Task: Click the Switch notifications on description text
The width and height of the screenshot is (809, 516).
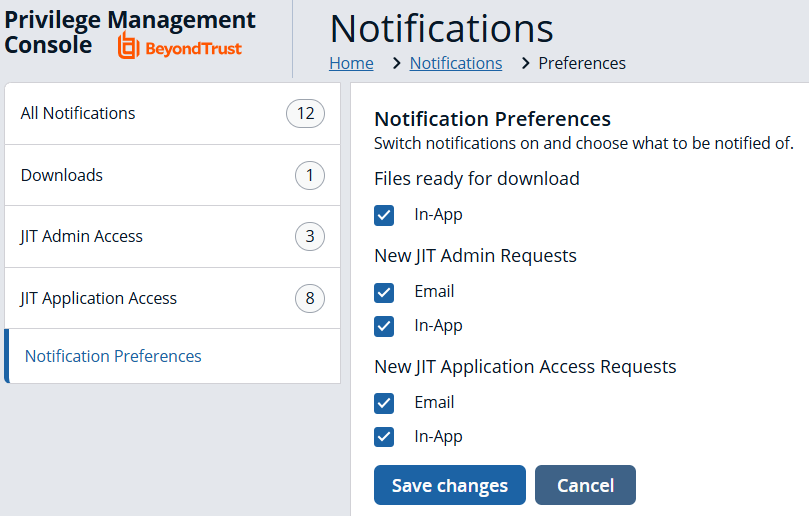Action: click(x=584, y=143)
